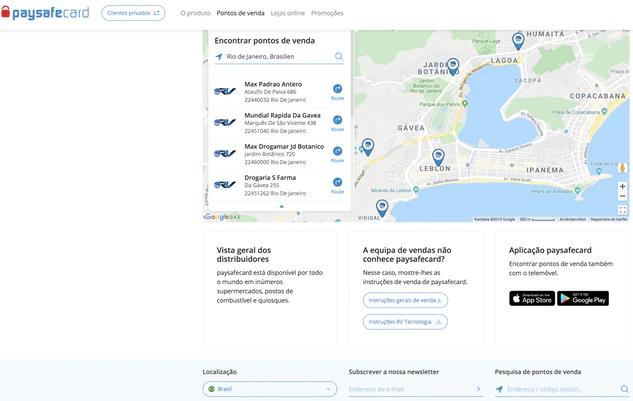Select Drogaria S Farma entry

[x=279, y=185]
